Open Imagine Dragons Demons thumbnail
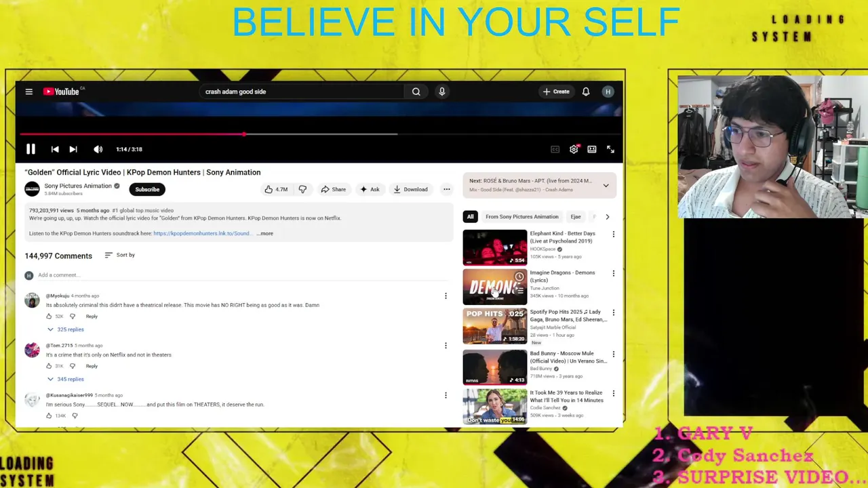This screenshot has height=488, width=868. pyautogui.click(x=494, y=287)
